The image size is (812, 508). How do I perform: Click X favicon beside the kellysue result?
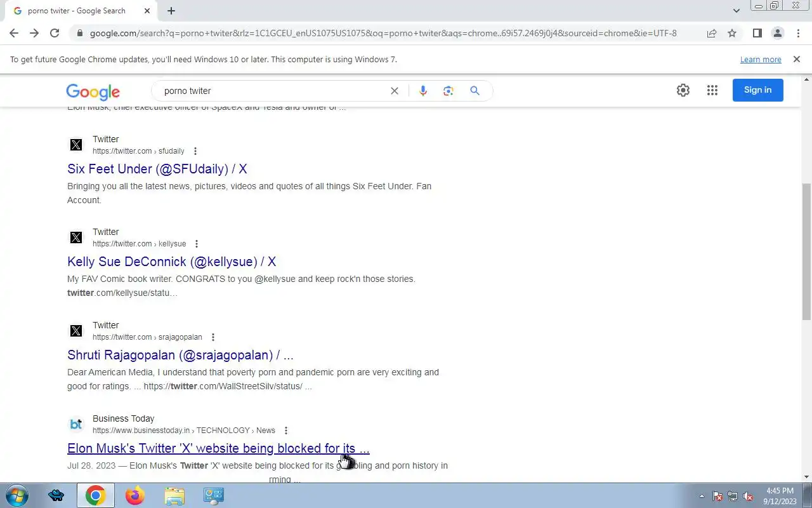76,237
